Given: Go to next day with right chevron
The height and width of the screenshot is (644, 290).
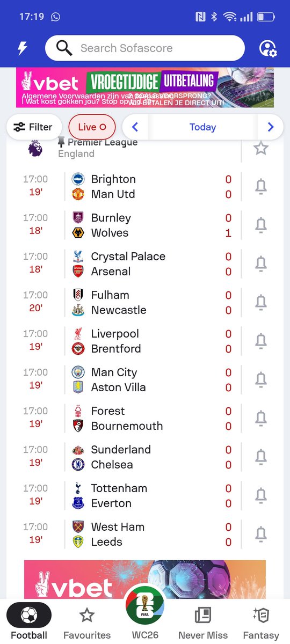Looking at the screenshot, I should tap(271, 127).
